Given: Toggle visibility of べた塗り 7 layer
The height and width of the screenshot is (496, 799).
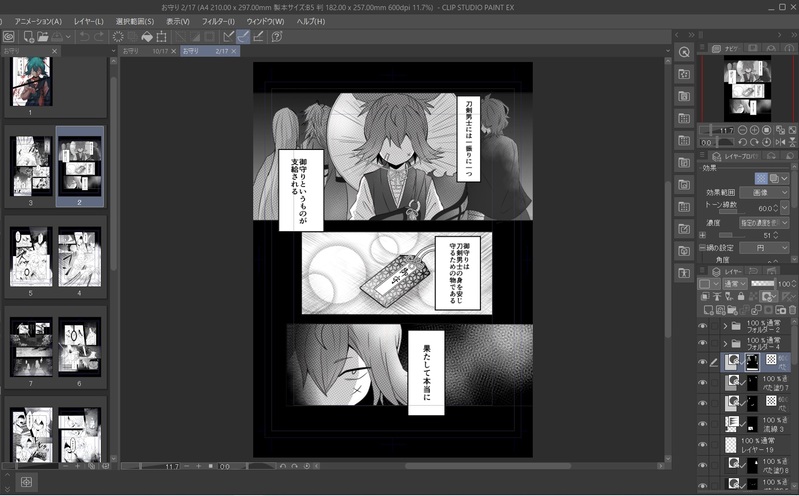Looking at the screenshot, I should coord(703,383).
